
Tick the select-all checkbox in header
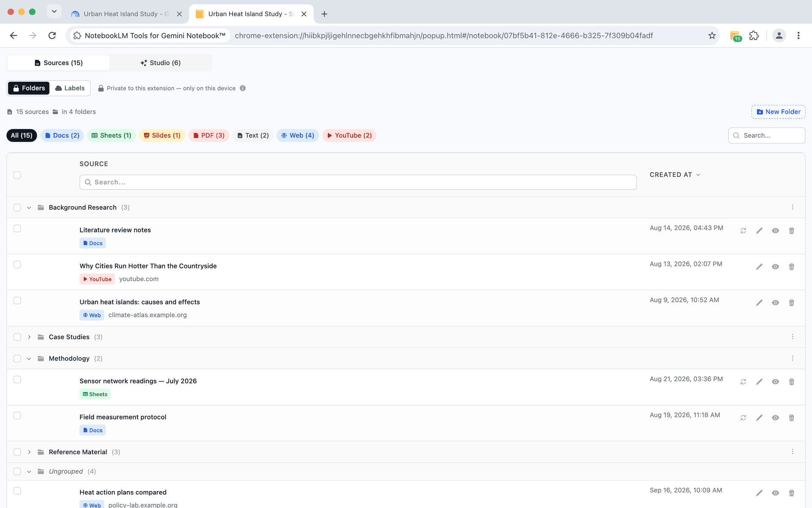coord(17,175)
